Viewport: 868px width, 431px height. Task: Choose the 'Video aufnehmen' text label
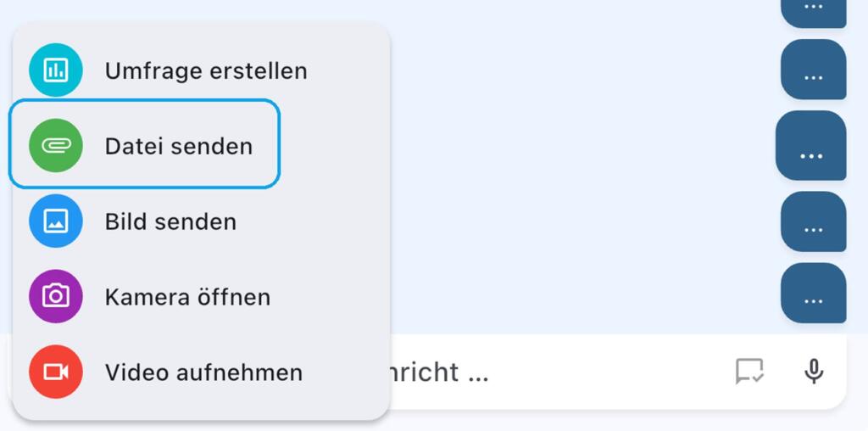pos(203,372)
